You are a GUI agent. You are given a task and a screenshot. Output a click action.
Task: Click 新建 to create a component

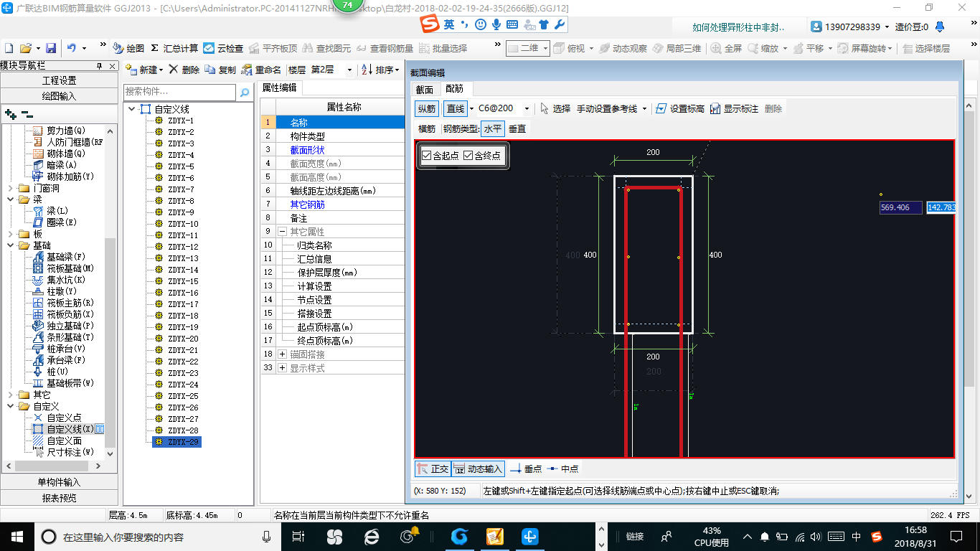pyautogui.click(x=143, y=70)
